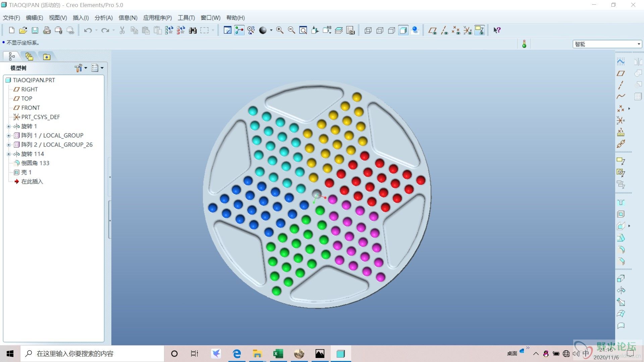Click the context-sensitive Help pointer icon
The image size is (644, 362).
click(x=497, y=30)
